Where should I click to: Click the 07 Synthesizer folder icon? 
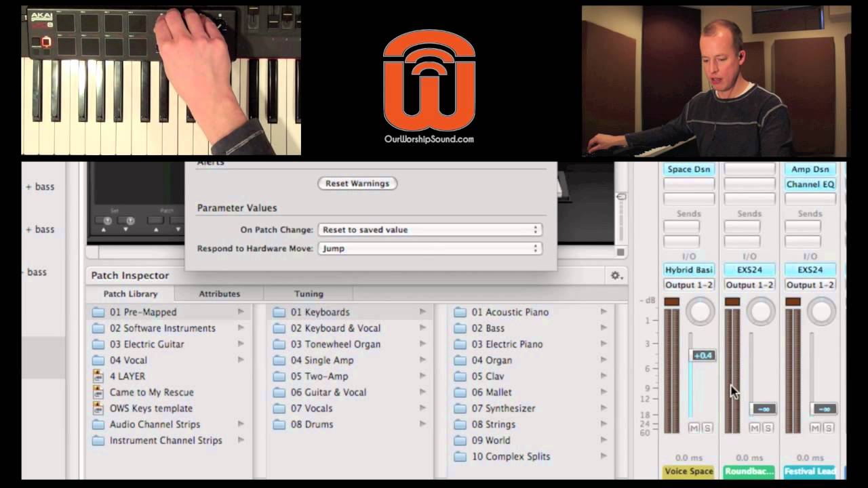click(460, 408)
